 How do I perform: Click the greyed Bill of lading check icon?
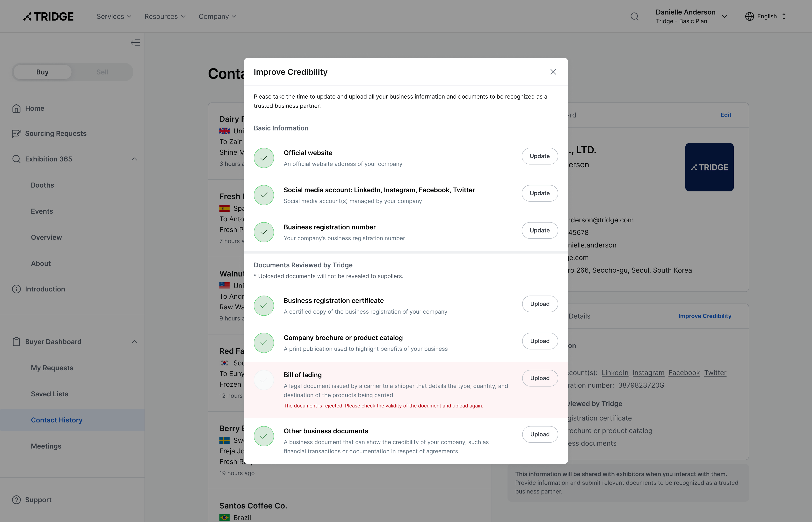pos(264,380)
